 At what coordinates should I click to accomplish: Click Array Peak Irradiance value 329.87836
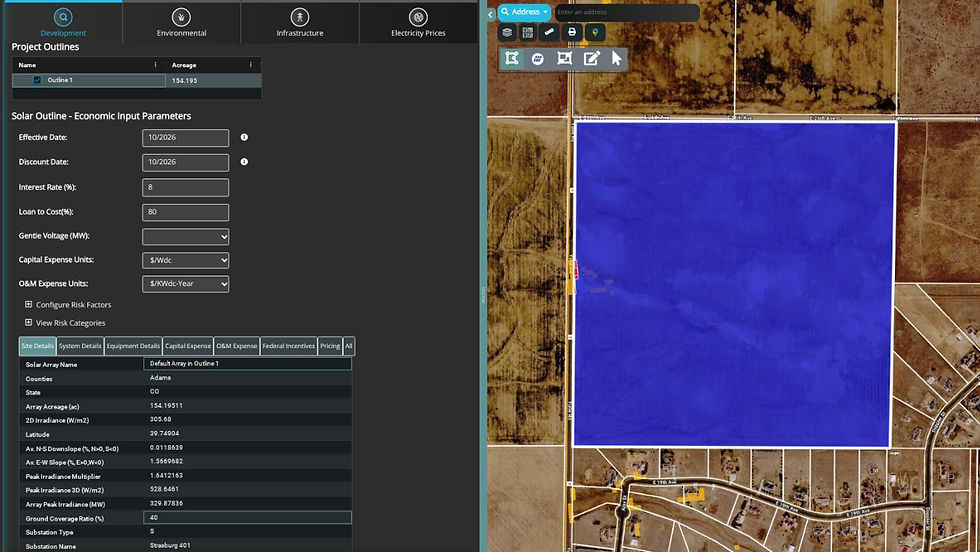166,503
